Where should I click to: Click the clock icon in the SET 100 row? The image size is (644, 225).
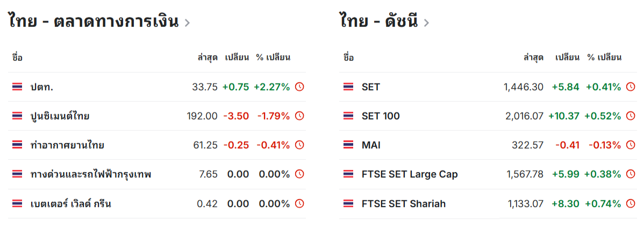[631, 116]
